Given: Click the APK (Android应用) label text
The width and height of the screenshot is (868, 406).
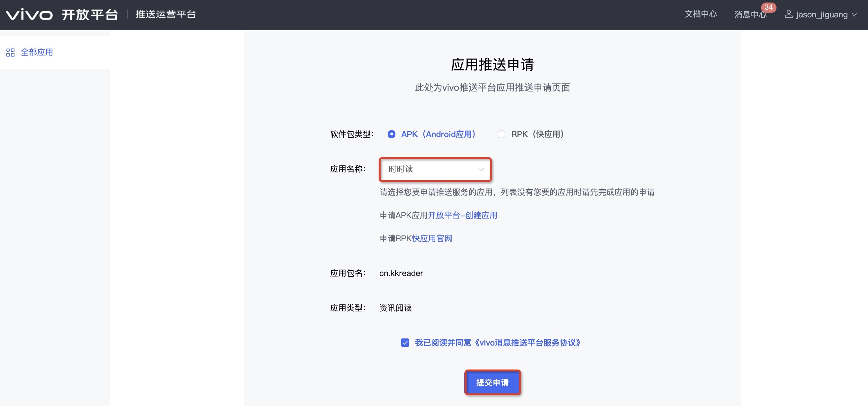Looking at the screenshot, I should click(x=439, y=134).
